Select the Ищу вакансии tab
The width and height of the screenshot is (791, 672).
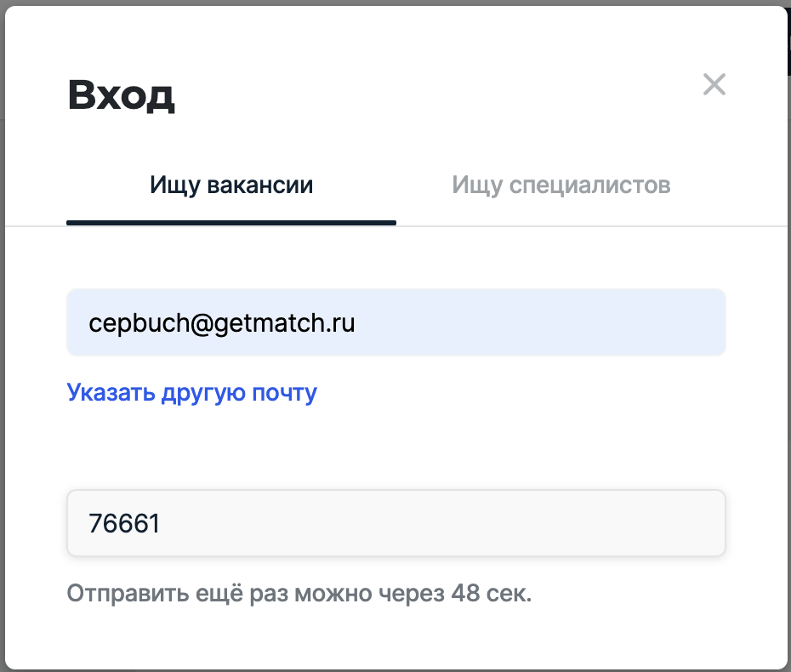point(231,185)
